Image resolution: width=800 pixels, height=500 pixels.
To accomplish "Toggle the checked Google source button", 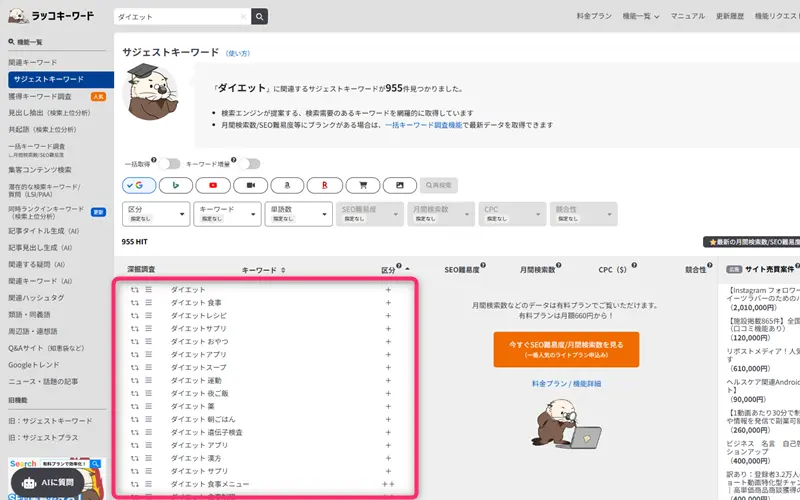I will pos(138,185).
